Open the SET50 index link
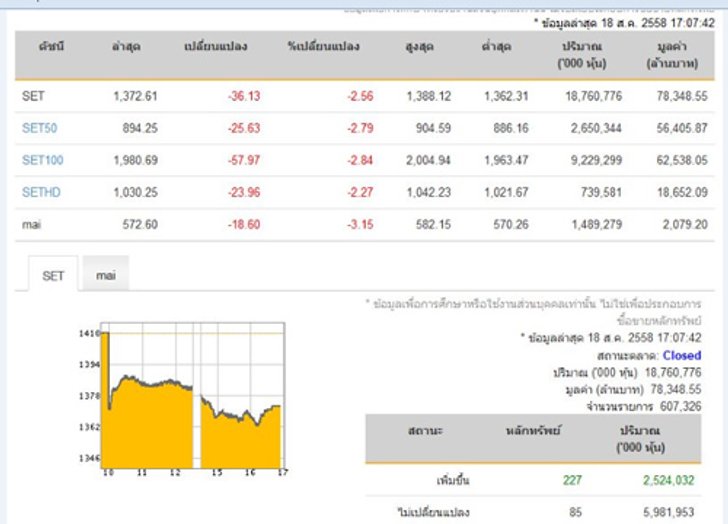The image size is (728, 524). [39, 128]
